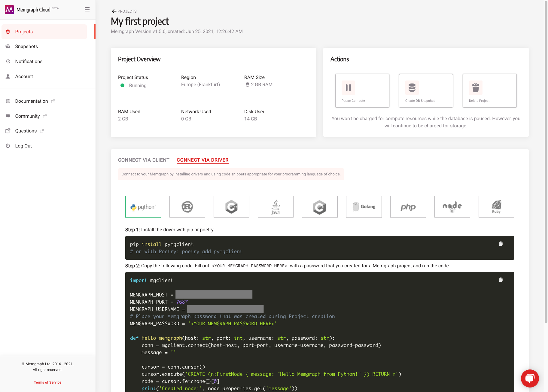
Task: Click the Documentation book icon
Action: click(8, 101)
